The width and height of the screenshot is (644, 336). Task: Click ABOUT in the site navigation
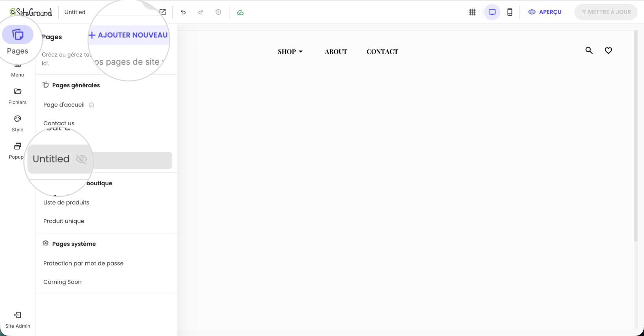tap(336, 51)
